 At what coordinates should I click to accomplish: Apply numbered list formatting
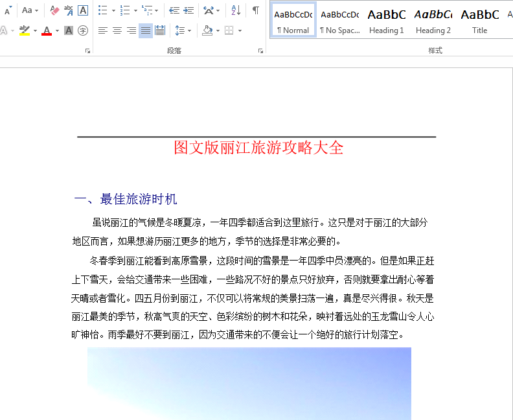(x=125, y=10)
